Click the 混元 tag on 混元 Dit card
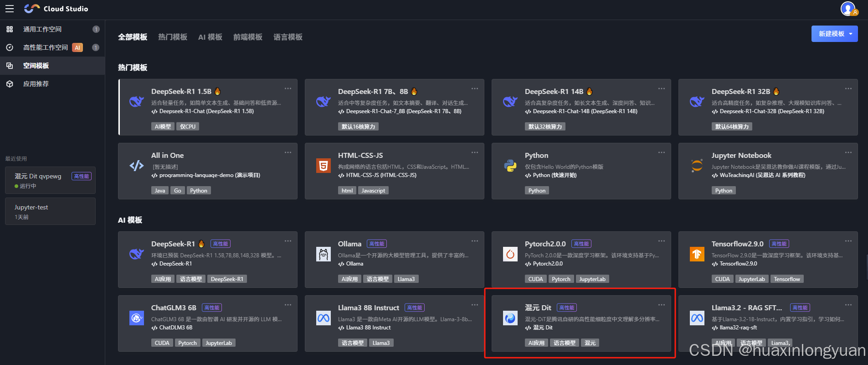 point(590,343)
